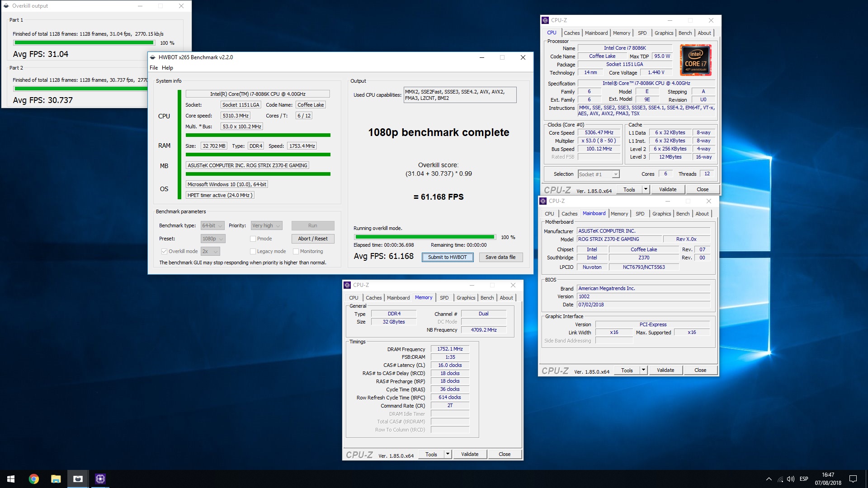Open the Windows Start menu
The height and width of the screenshot is (488, 868).
tap(11, 479)
